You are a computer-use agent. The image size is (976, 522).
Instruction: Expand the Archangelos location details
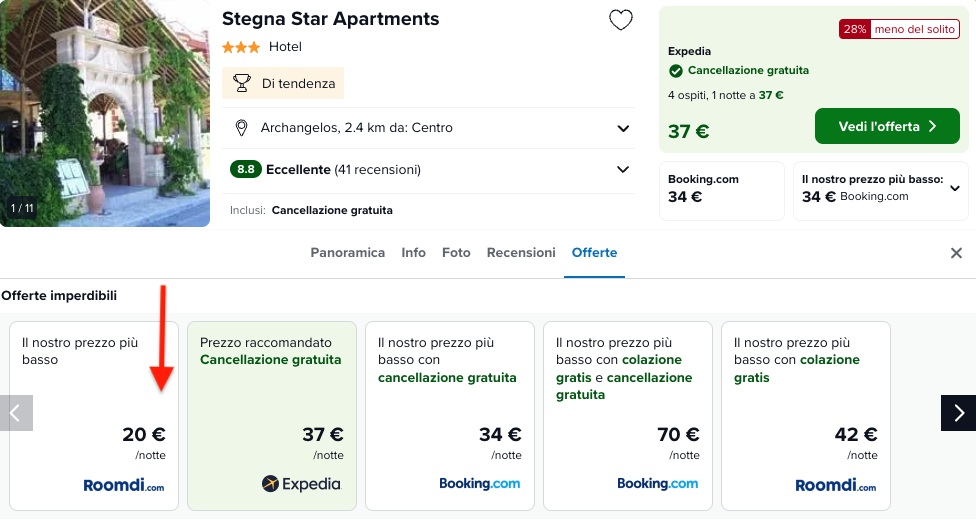pos(623,128)
